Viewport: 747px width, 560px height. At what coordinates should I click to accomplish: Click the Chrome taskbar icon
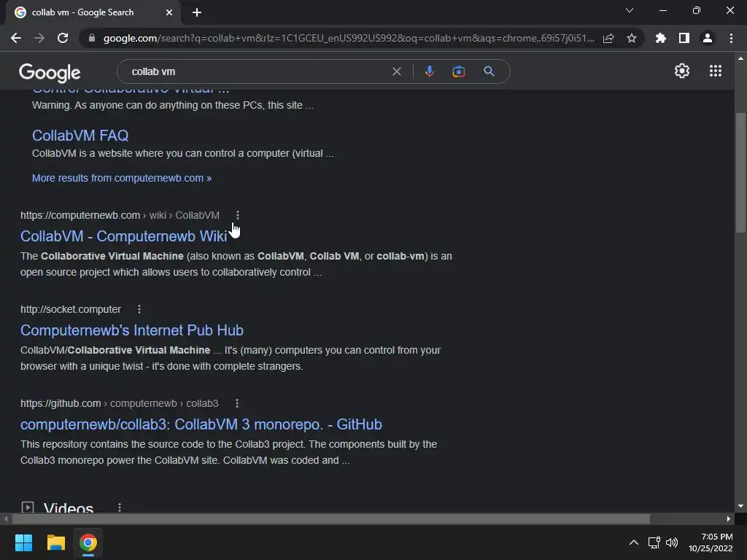point(88,542)
